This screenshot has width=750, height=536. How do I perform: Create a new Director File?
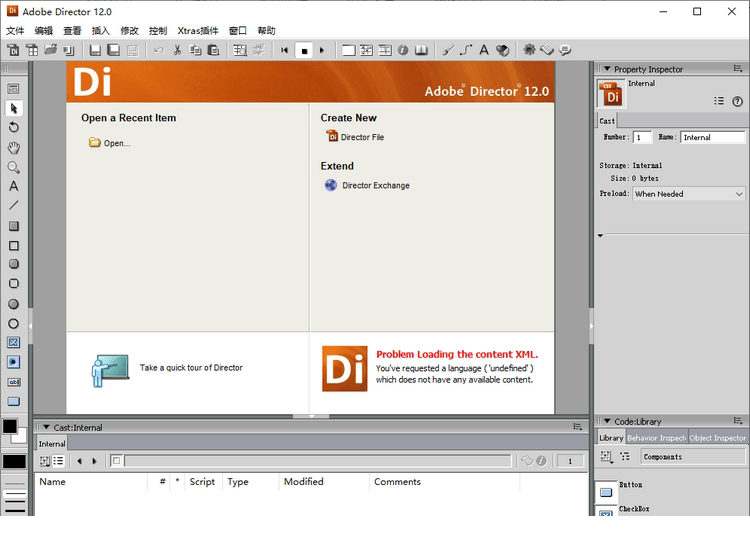point(355,137)
